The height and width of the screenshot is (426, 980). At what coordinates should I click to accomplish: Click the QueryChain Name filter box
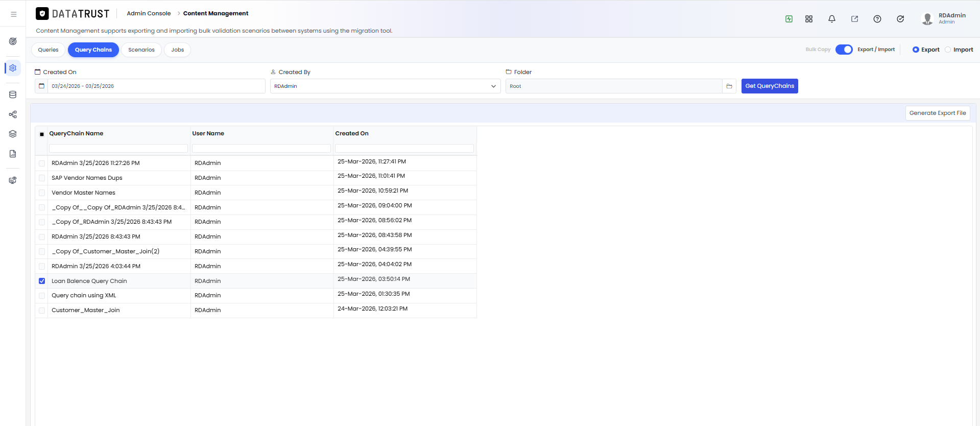coord(118,148)
